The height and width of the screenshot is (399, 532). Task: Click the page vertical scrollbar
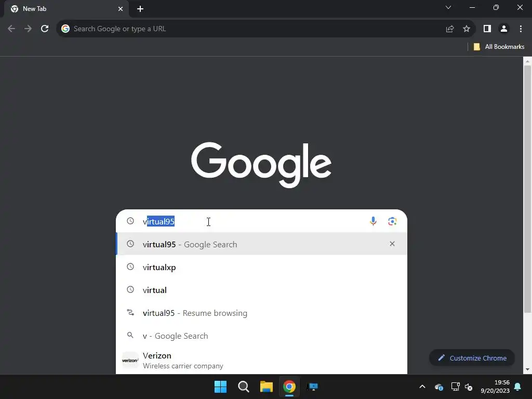[x=527, y=189]
